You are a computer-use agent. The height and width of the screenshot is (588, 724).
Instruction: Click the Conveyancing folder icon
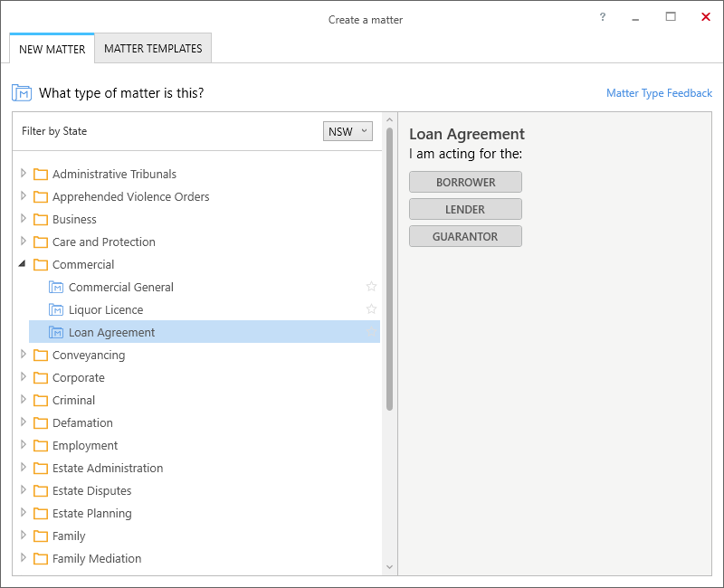coord(41,355)
